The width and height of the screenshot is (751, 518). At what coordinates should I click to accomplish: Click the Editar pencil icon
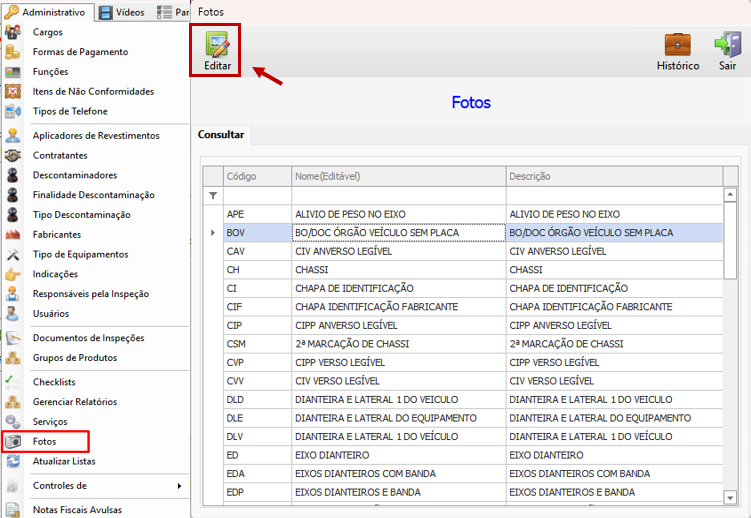[x=217, y=44]
